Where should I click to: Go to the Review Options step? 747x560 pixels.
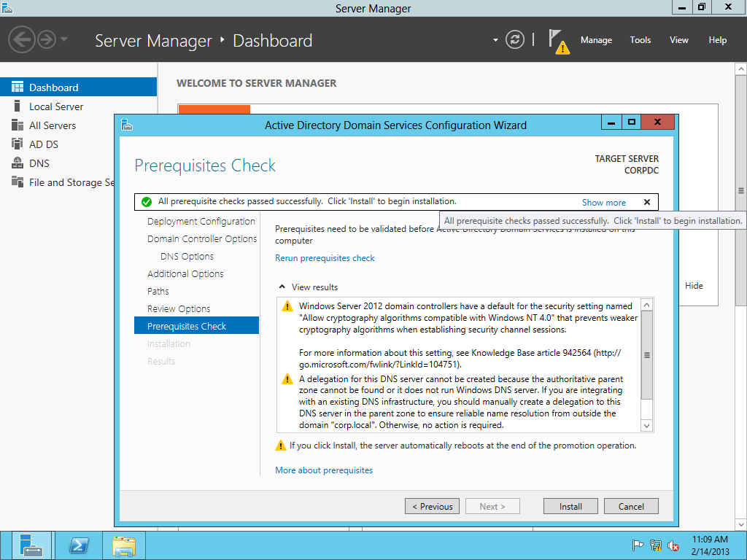(x=179, y=309)
